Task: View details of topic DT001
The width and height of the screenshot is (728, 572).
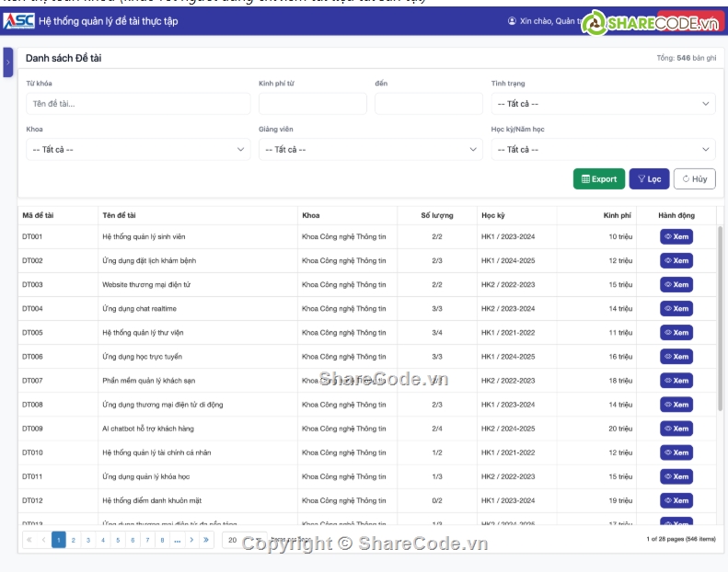Action: (x=676, y=237)
